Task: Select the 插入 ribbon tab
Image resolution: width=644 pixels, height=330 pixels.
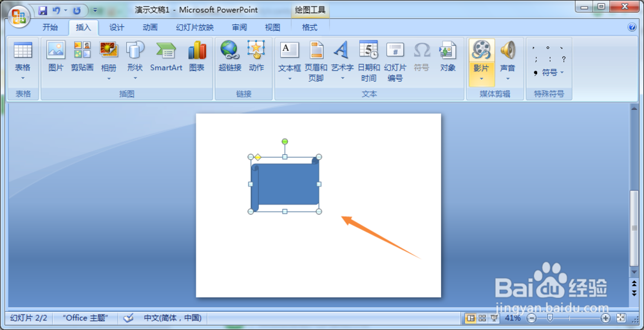Action: (83, 28)
